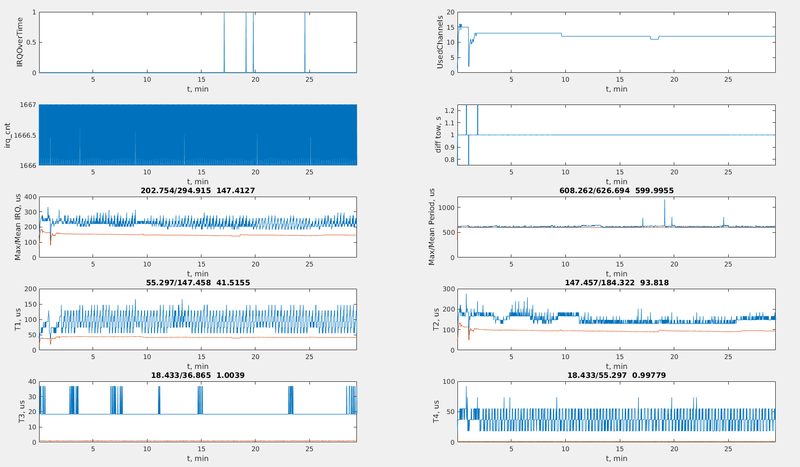Click 't, min' label under IRQOverTime plot

click(197, 89)
